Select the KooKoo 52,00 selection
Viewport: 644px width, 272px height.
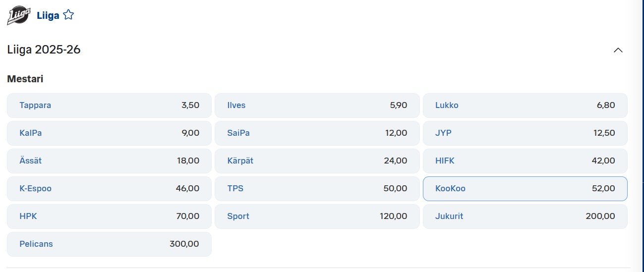pos(525,189)
